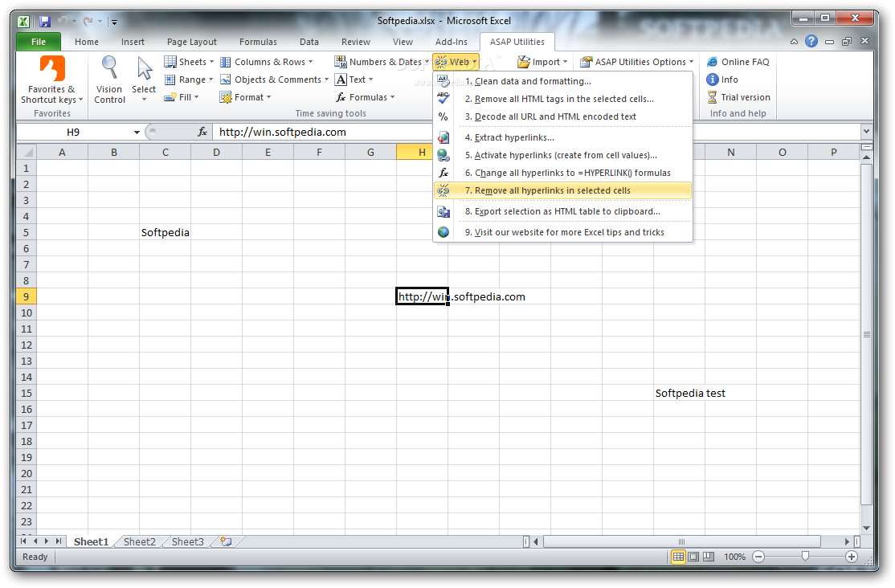Choose Export selection as HTML table to clipboard
The image size is (895, 588).
pos(563,211)
